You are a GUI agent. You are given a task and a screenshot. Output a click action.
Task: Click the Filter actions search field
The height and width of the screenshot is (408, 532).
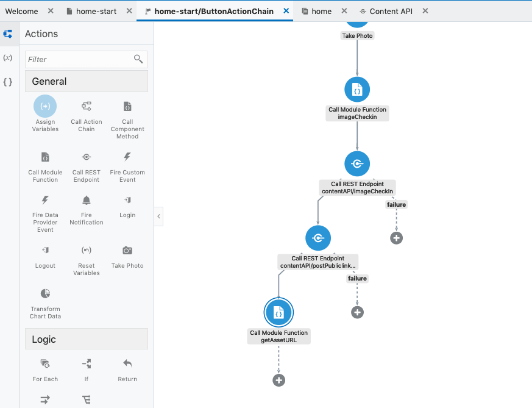[79, 59]
